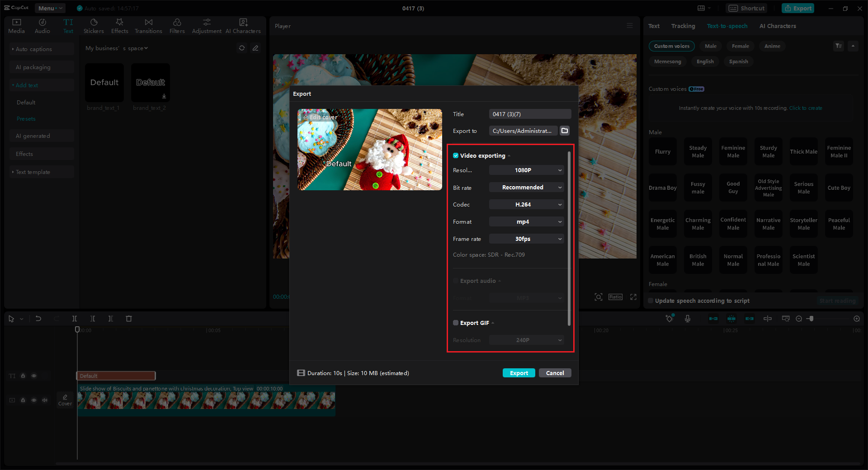Open the Resolution dropdown set to 1080P
Image resolution: width=868 pixels, height=470 pixels.
pyautogui.click(x=526, y=170)
